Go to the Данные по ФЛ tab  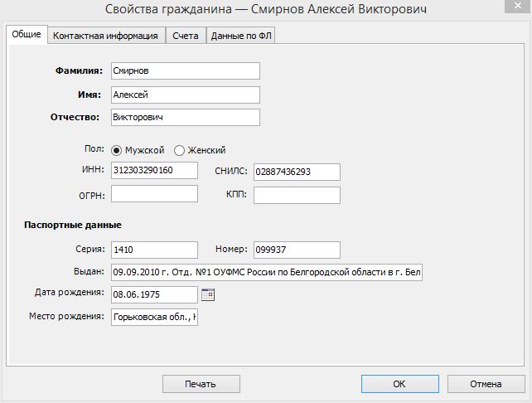[x=240, y=36]
